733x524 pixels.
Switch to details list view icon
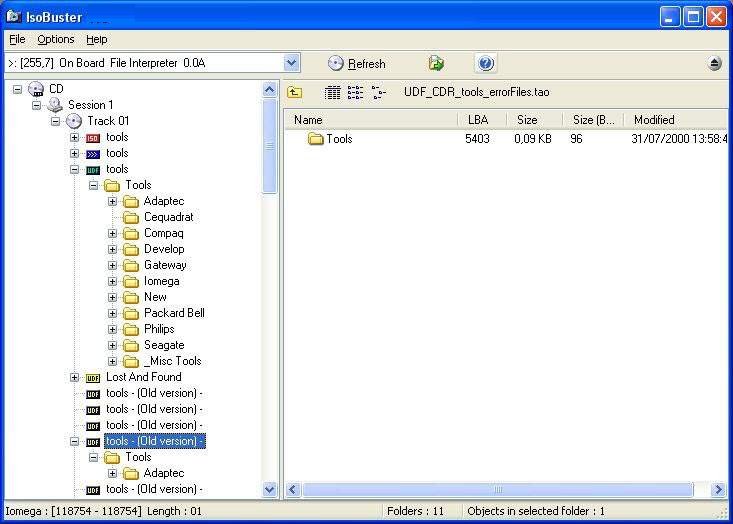coord(332,93)
